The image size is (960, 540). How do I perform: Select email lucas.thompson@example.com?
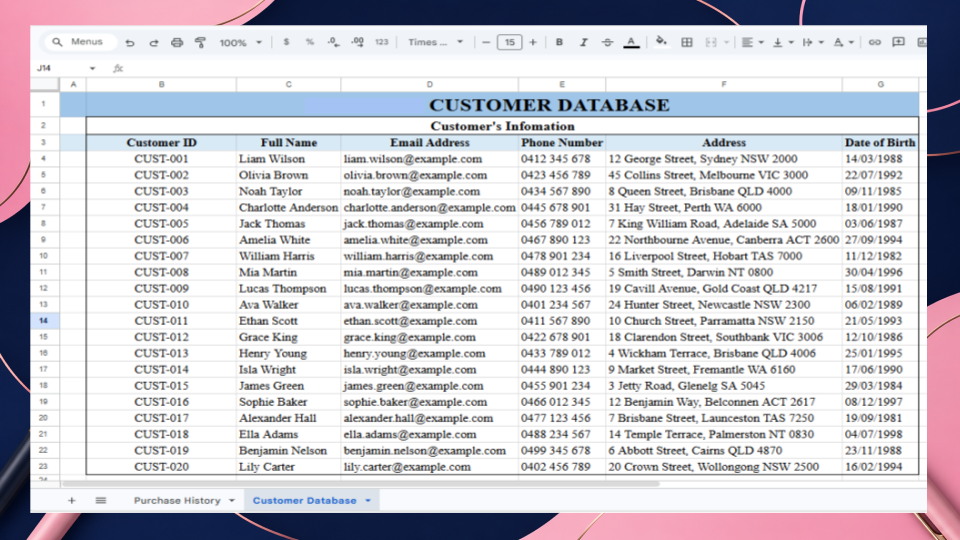(x=429, y=288)
